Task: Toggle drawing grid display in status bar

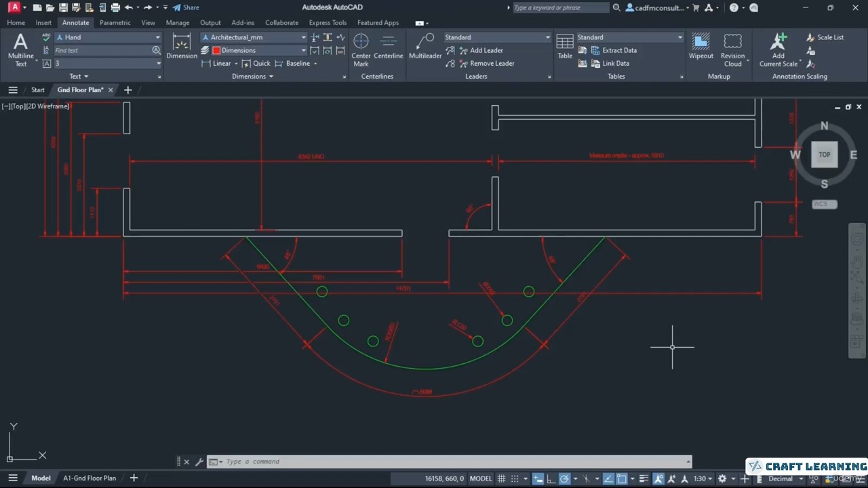Action: click(x=502, y=479)
